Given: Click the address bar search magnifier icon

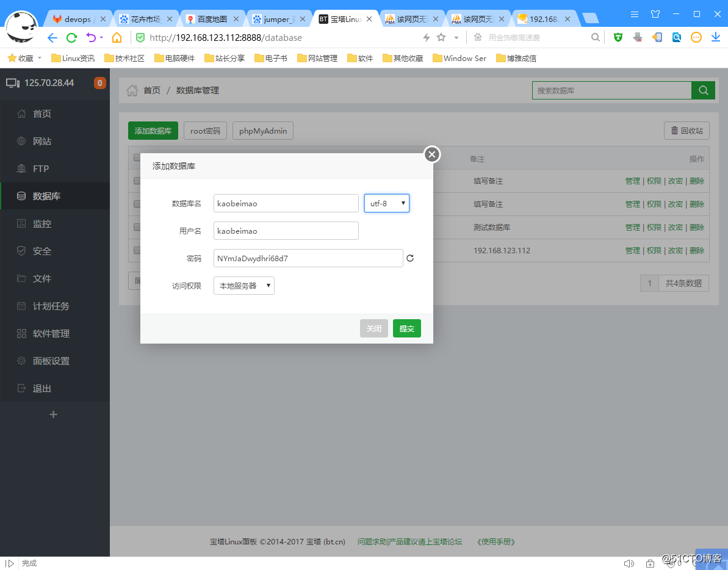Looking at the screenshot, I should pyautogui.click(x=595, y=37).
